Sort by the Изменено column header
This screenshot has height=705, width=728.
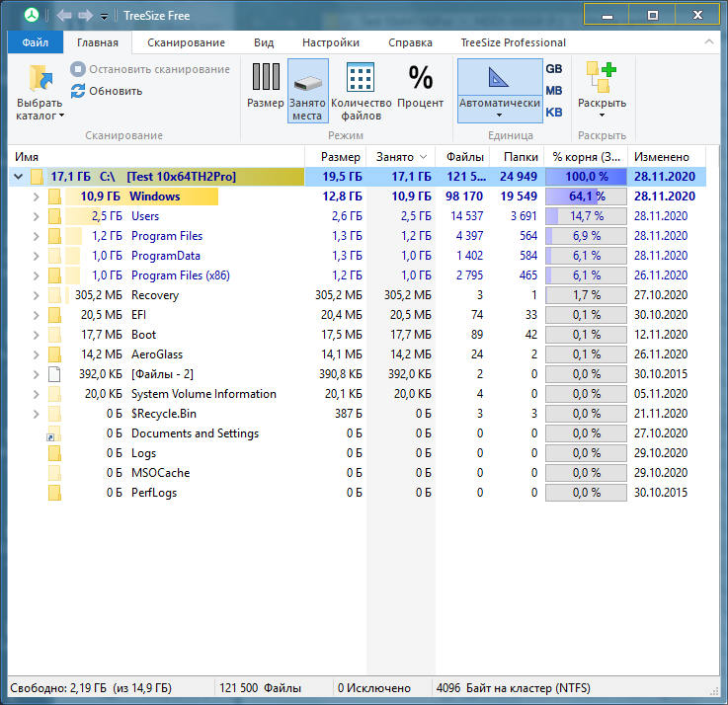[667, 157]
